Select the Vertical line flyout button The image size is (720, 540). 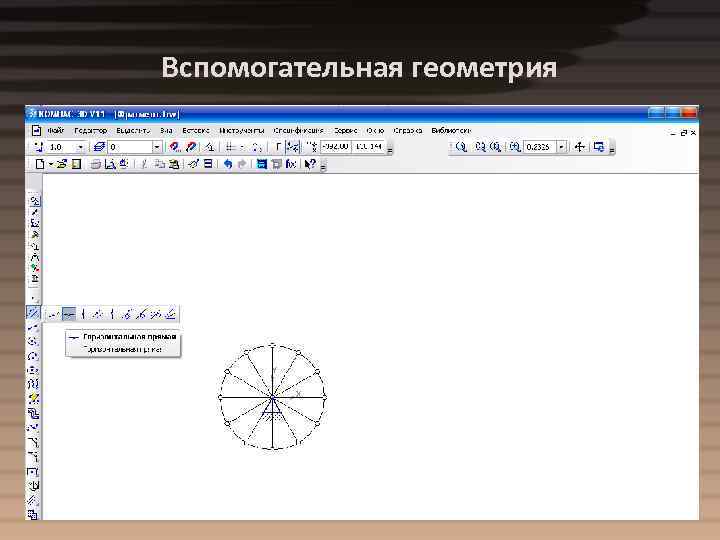click(x=83, y=314)
